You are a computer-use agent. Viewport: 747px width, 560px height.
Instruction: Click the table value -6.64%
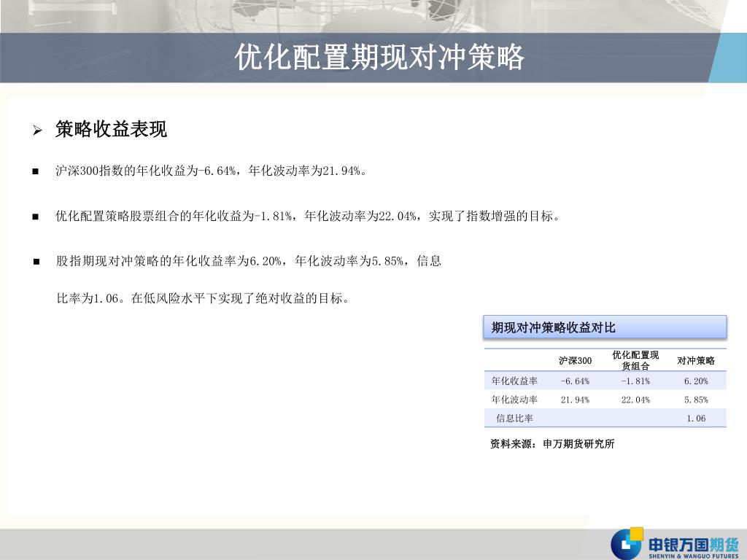[x=575, y=381]
